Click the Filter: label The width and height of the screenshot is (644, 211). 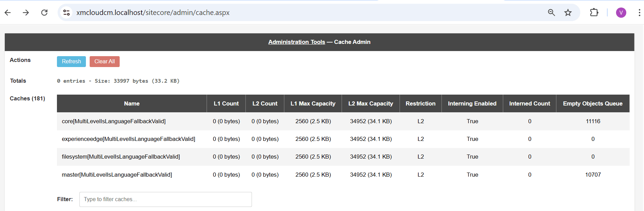pos(65,199)
